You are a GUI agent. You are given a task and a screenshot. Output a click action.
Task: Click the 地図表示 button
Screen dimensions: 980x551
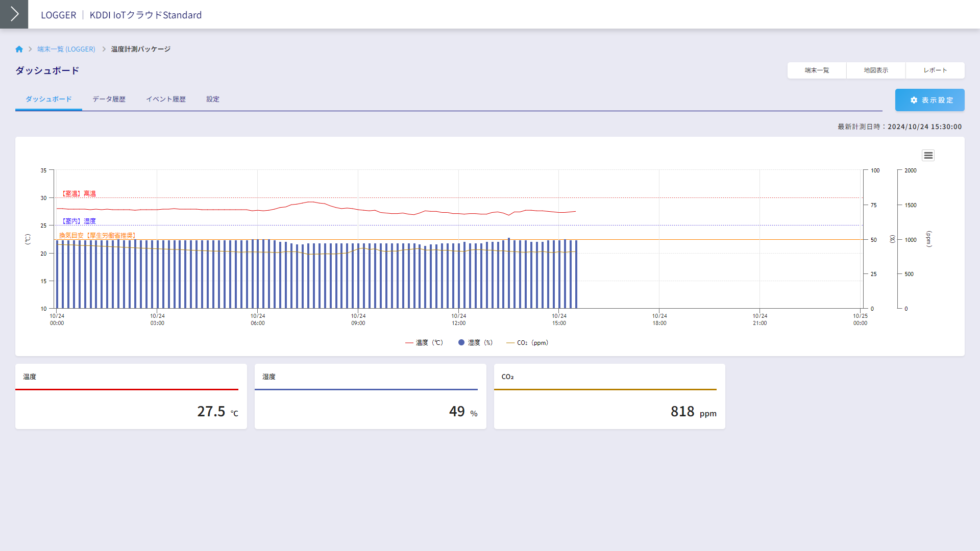(876, 70)
